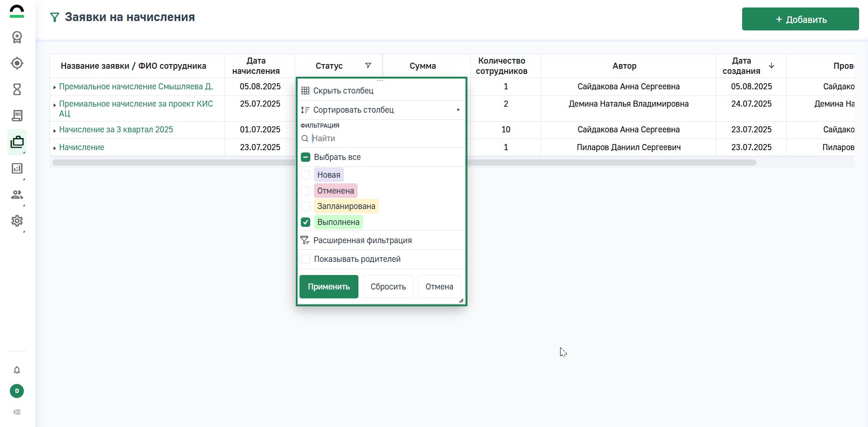Viewport: 868px width, 427px height.
Task: Open the people group sidebar icon
Action: pos(17,195)
